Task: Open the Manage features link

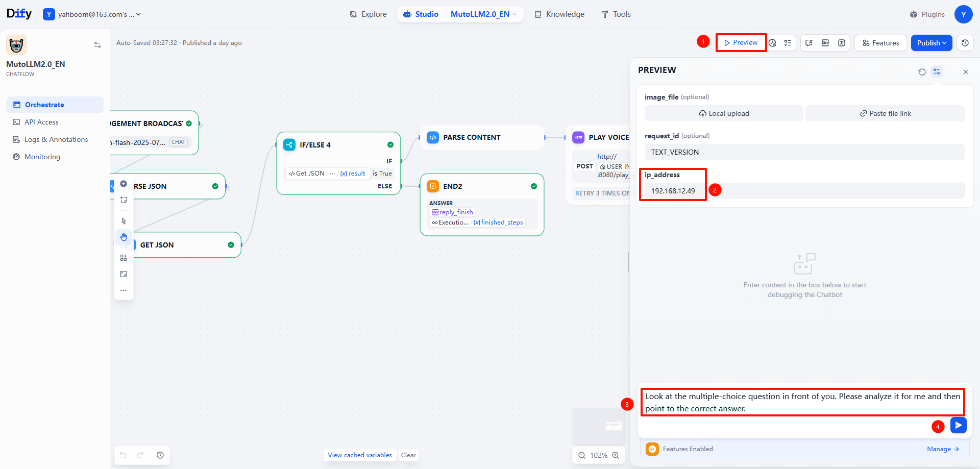Action: coord(943,449)
